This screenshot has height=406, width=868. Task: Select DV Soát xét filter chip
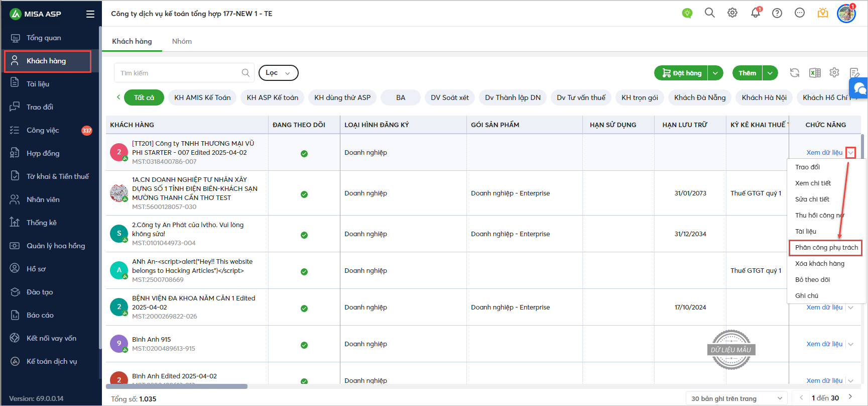pyautogui.click(x=450, y=97)
